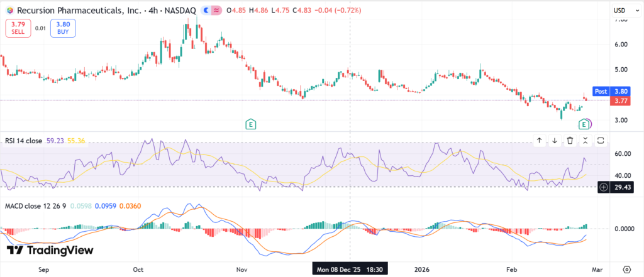The height and width of the screenshot is (277, 644).
Task: Click RSI moving average value 55.36
Action: (x=76, y=141)
